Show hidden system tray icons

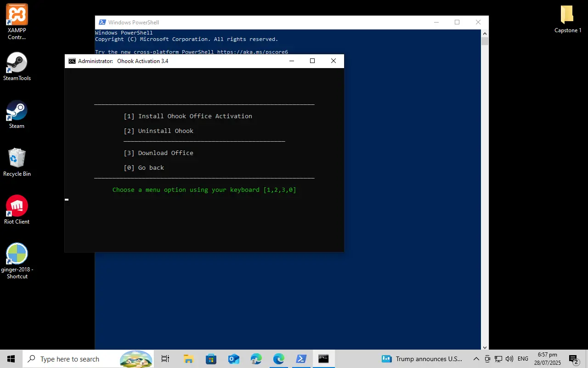pyautogui.click(x=476, y=359)
